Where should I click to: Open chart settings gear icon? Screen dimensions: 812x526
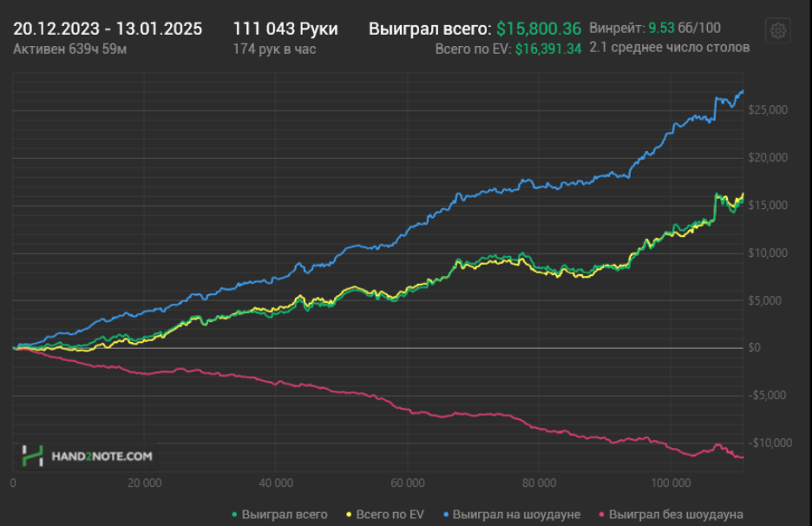(778, 31)
